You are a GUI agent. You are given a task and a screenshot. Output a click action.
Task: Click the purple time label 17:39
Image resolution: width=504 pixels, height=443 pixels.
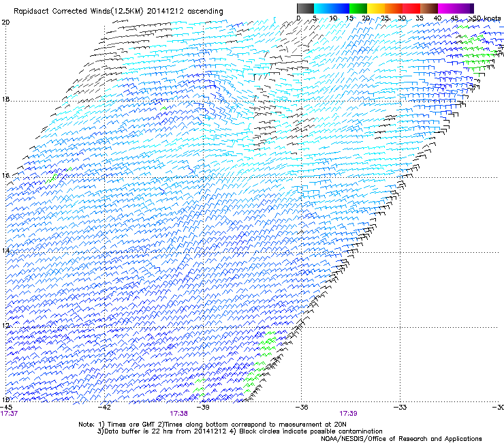point(348,414)
